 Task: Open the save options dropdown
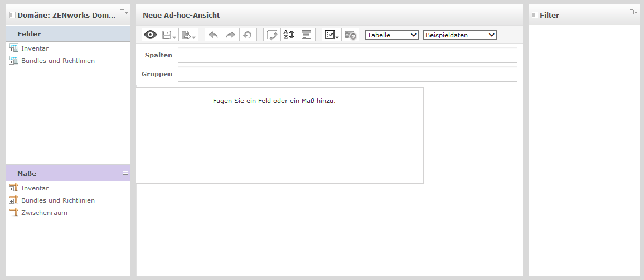pos(169,35)
